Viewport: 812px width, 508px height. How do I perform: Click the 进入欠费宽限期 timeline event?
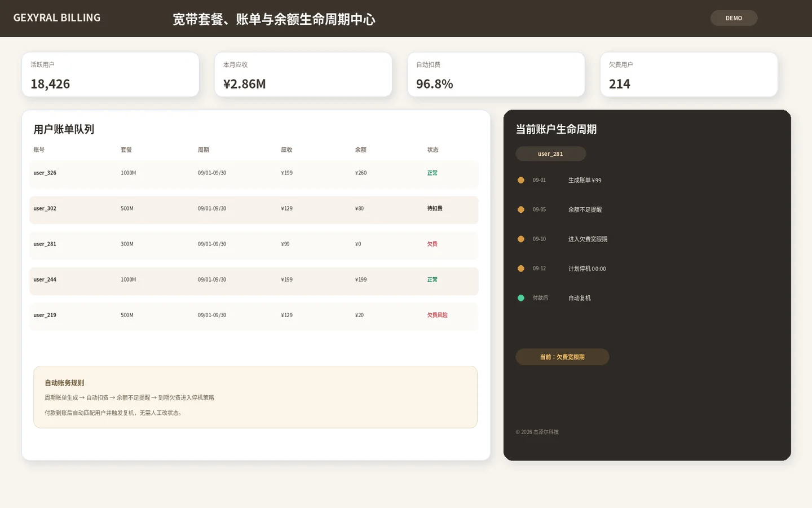point(588,239)
